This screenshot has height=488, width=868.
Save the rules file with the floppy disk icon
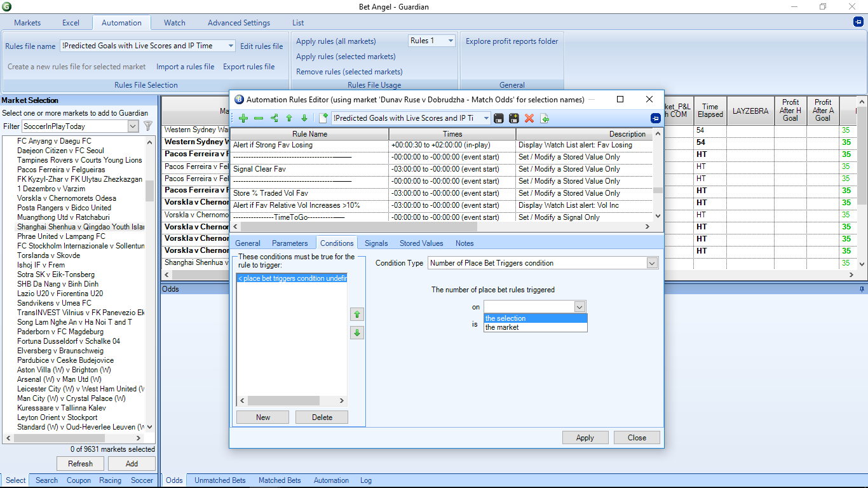click(499, 118)
